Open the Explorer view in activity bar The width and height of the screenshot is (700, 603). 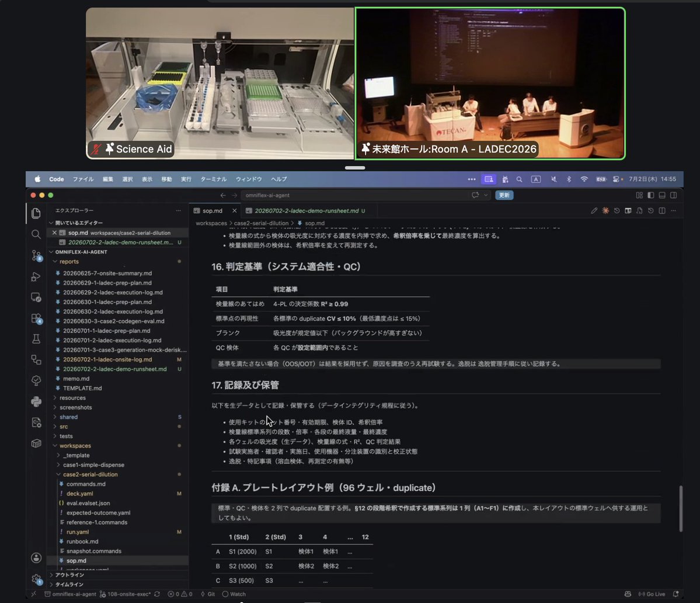click(x=36, y=213)
